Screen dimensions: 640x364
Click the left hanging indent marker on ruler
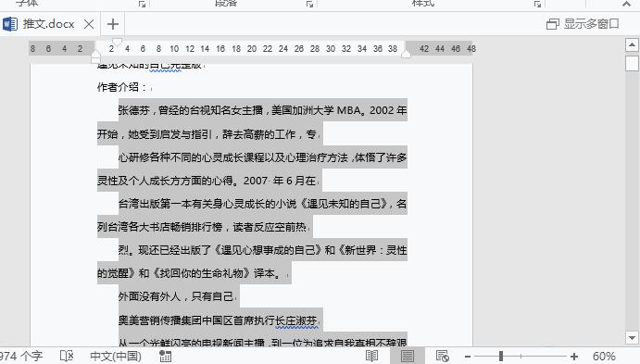pyautogui.click(x=96, y=55)
